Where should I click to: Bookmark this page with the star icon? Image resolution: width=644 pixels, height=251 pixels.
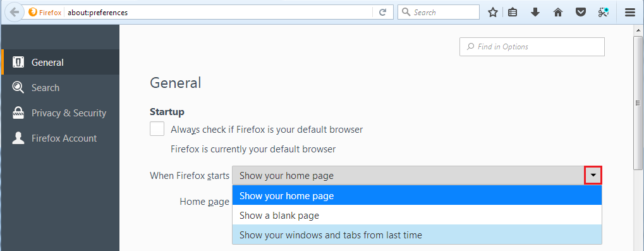pos(493,12)
